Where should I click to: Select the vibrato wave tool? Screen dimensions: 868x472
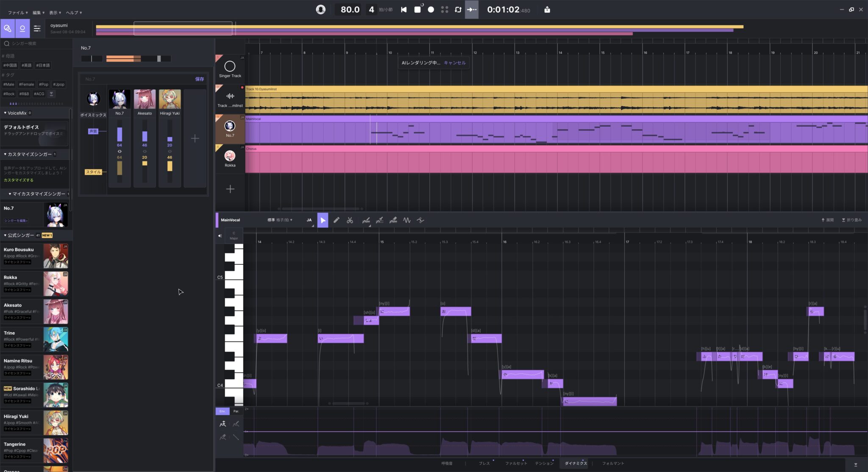tap(406, 220)
